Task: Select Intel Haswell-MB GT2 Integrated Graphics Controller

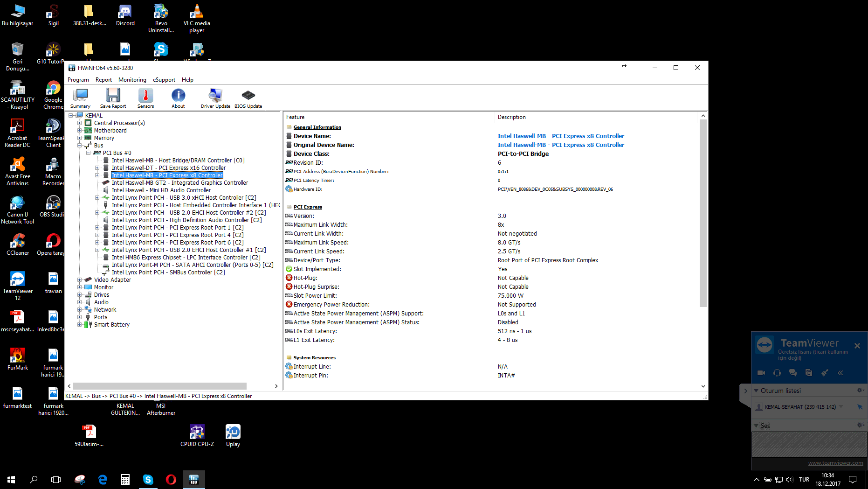Action: [x=180, y=183]
